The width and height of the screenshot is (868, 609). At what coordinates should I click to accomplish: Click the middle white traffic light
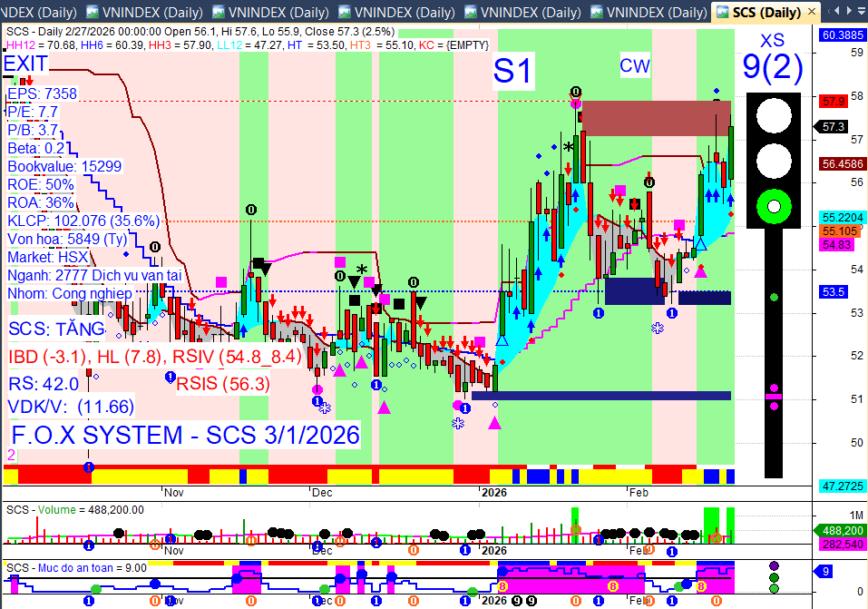774,162
